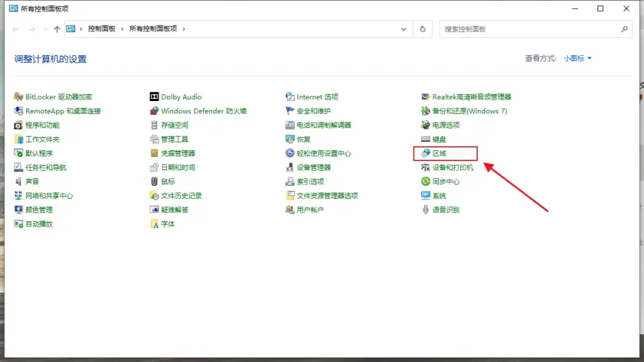Click the up-directory arrow button
Viewport: 644px width, 362px height.
point(57,29)
